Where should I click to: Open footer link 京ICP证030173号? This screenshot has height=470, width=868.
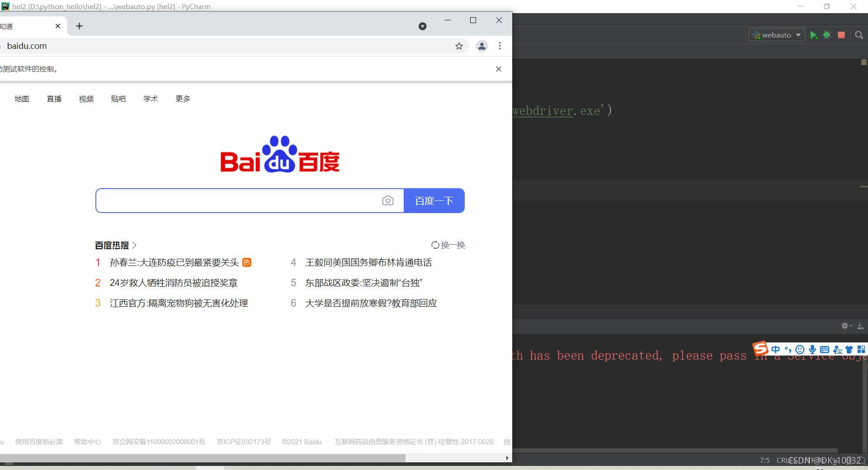coord(244,442)
